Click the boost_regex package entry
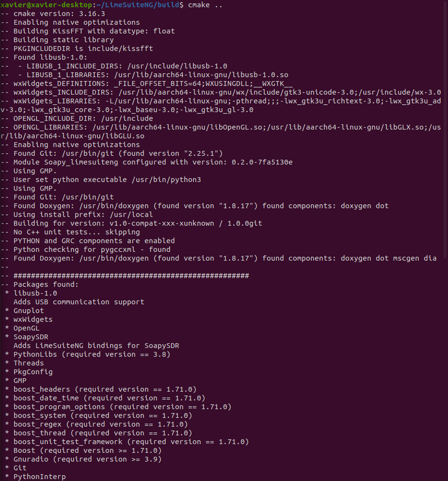This screenshot has width=448, height=481. pos(102,424)
